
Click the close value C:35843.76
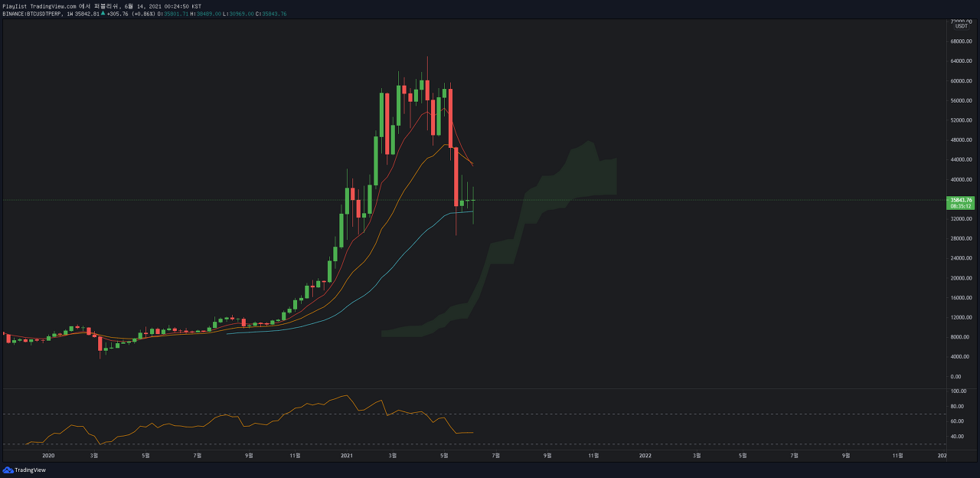pos(271,14)
